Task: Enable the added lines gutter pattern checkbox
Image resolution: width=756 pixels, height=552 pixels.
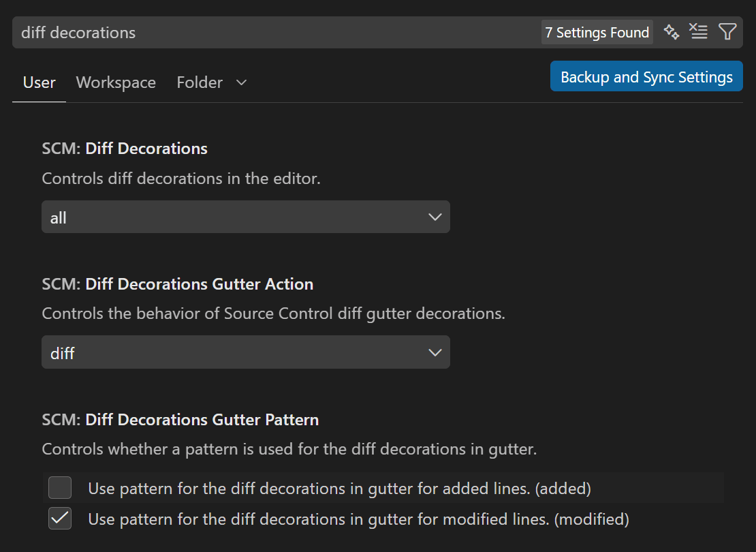Action: tap(59, 487)
